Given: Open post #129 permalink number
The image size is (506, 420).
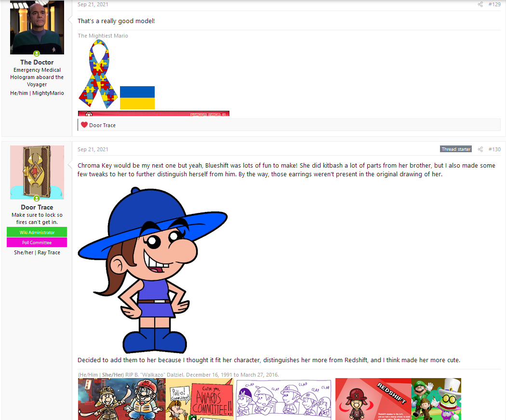Looking at the screenshot, I should pos(494,4).
